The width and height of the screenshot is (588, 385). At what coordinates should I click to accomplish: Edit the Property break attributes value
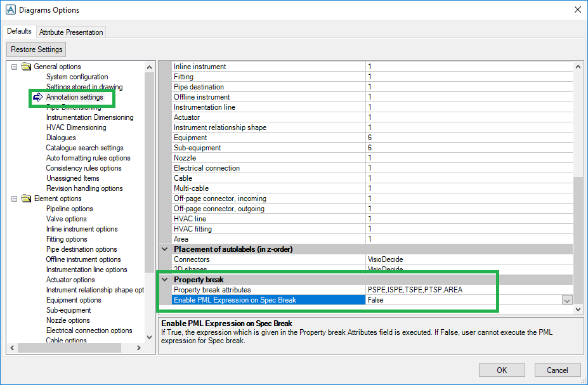point(468,290)
